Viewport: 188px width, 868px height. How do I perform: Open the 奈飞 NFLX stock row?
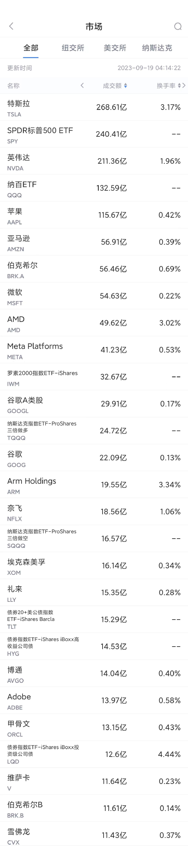coord(94,512)
